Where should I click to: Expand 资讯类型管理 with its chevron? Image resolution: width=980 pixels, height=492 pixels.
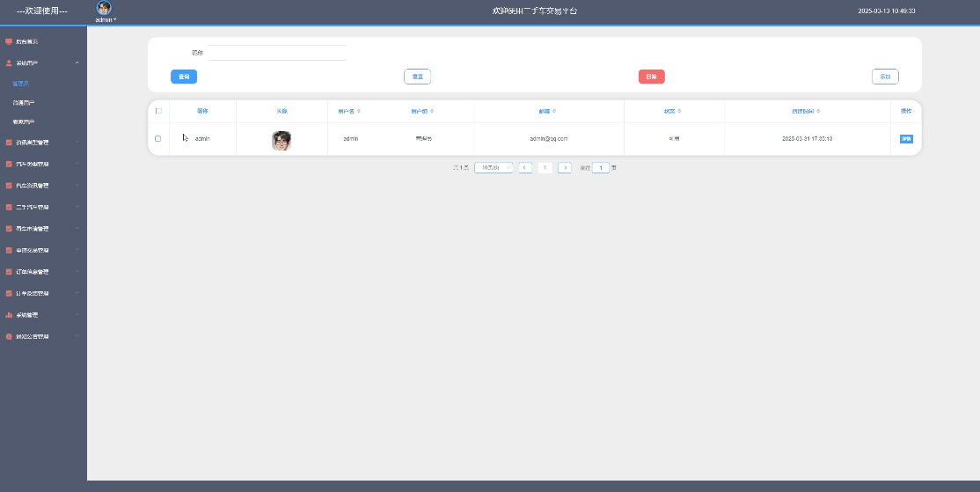77,143
